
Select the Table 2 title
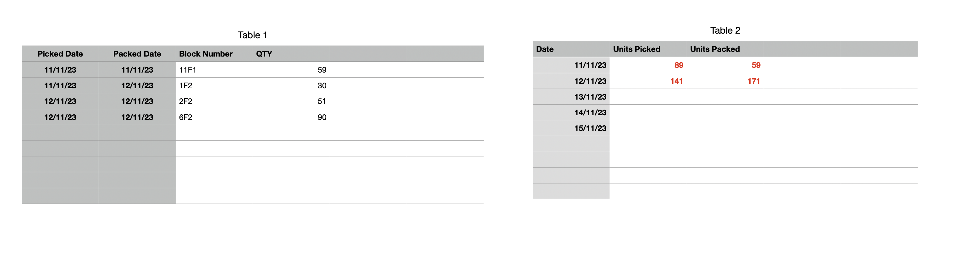pos(725,30)
